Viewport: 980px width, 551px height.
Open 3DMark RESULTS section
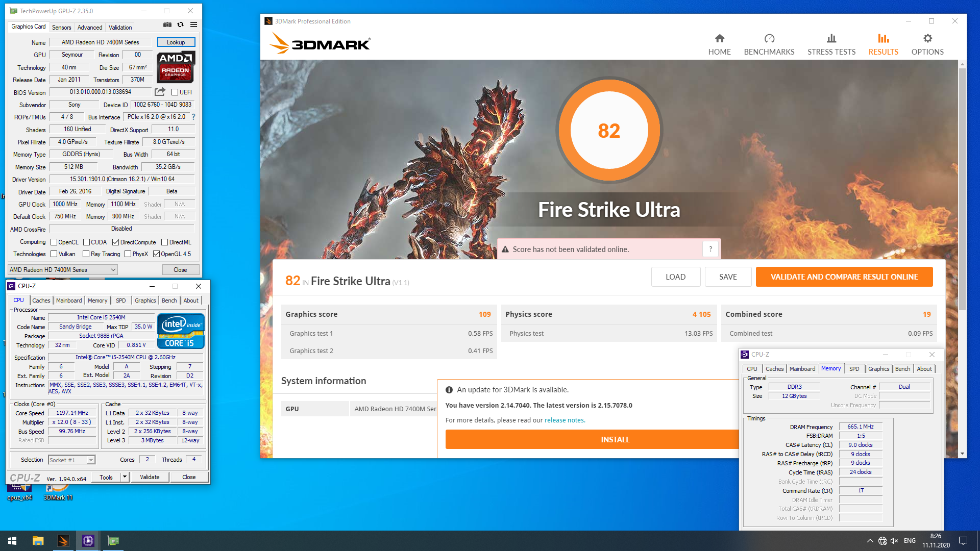coord(883,44)
